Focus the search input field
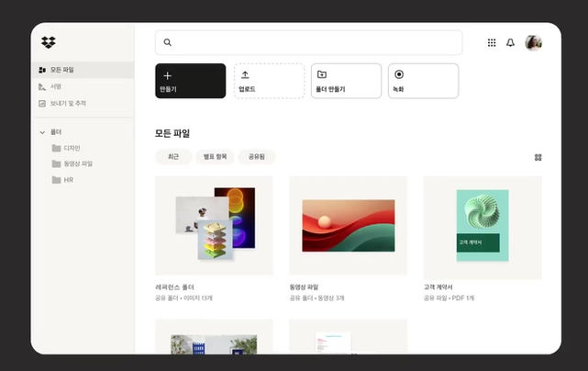The height and width of the screenshot is (371, 588). coord(308,42)
